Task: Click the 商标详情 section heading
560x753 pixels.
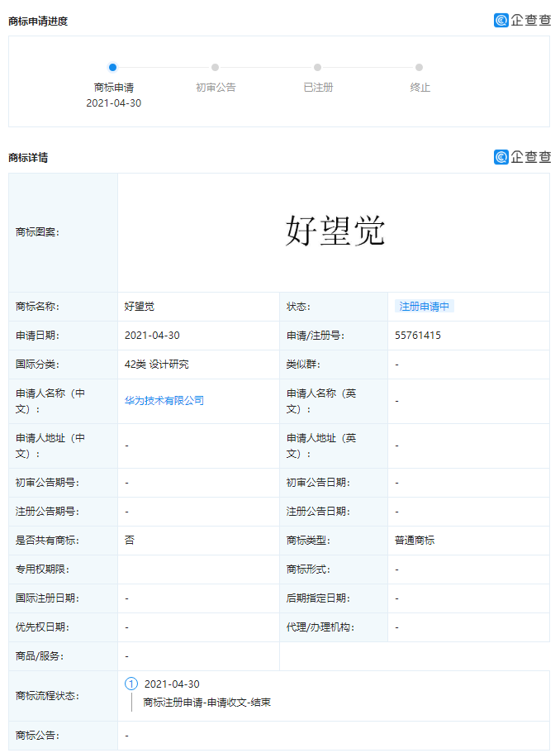Action: [x=28, y=158]
